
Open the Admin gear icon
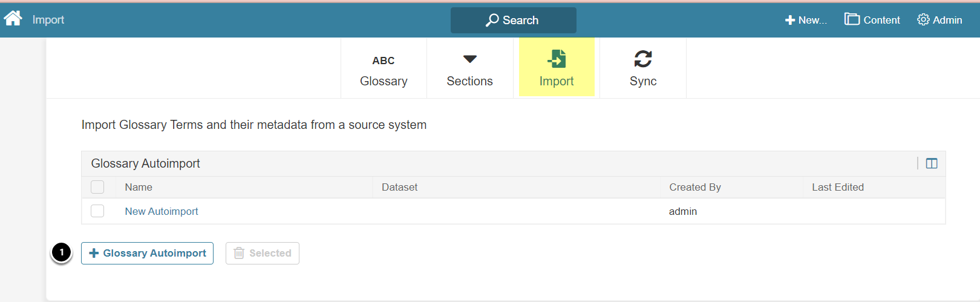point(923,19)
